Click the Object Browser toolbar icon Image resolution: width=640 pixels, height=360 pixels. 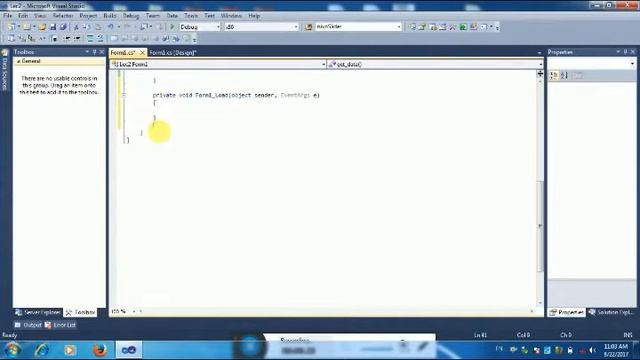(x=443, y=27)
